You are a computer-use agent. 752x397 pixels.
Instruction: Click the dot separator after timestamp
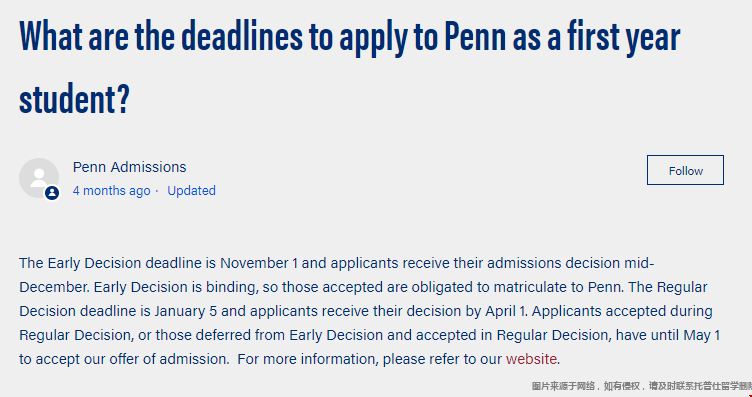(x=157, y=191)
